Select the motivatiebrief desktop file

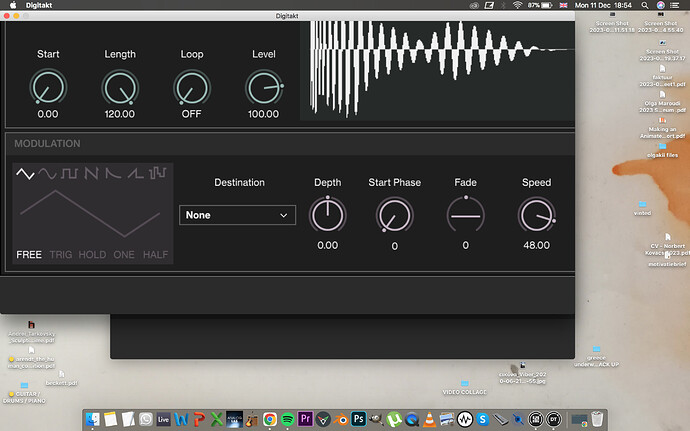667,260
